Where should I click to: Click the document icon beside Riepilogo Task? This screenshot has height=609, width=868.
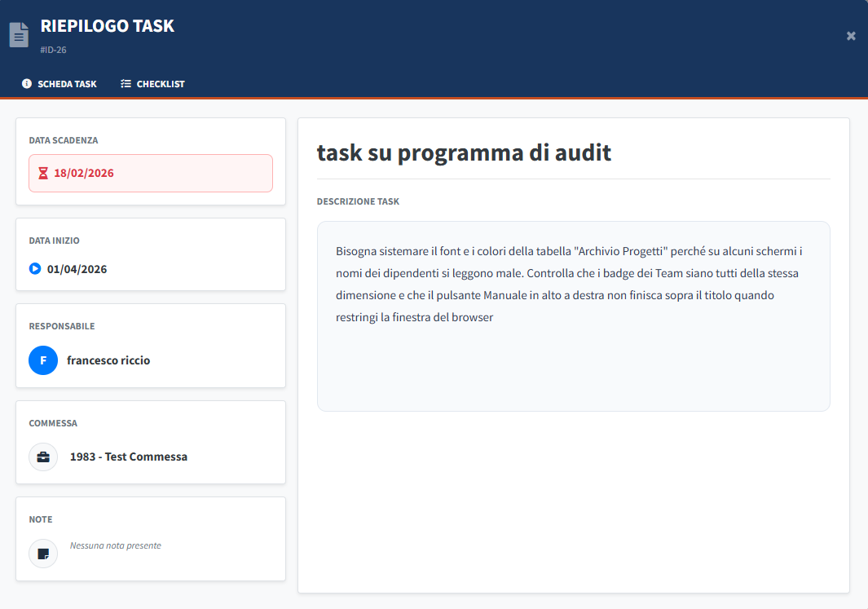click(19, 35)
